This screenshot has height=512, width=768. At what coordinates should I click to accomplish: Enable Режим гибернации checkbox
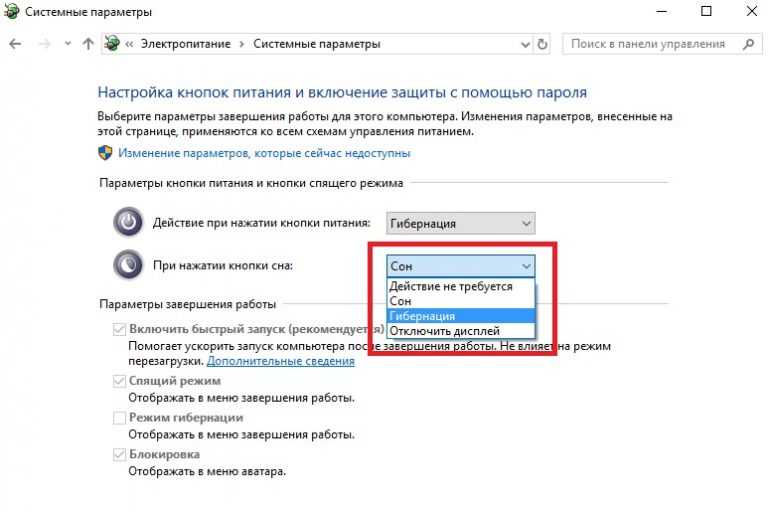[x=119, y=418]
